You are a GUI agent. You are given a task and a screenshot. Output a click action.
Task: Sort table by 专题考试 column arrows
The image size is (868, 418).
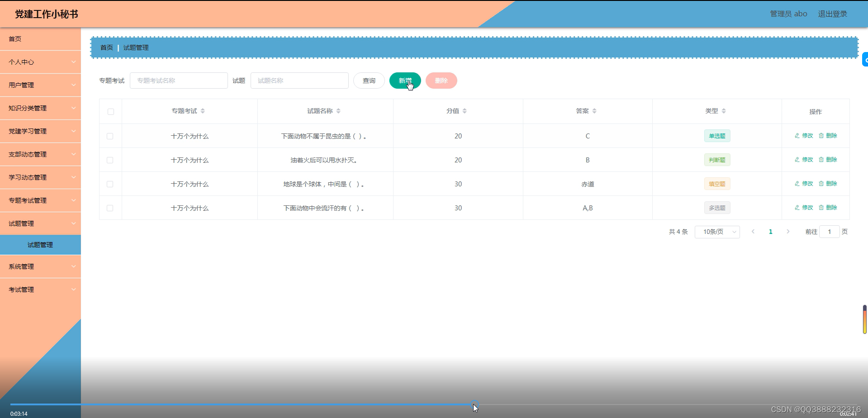(203, 111)
